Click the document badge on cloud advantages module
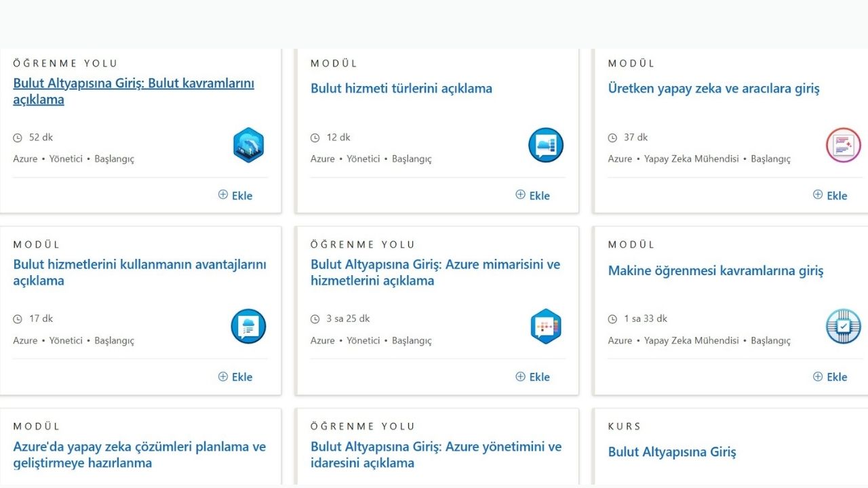 click(248, 326)
